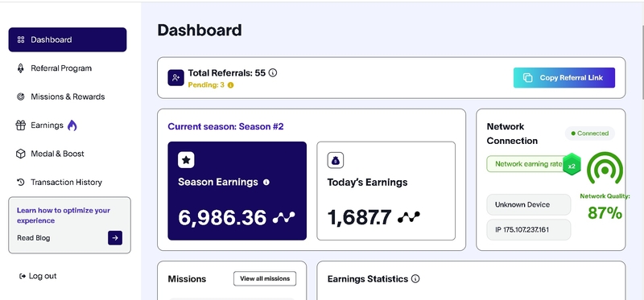Open Transaction History page
644x300 pixels.
(66, 183)
